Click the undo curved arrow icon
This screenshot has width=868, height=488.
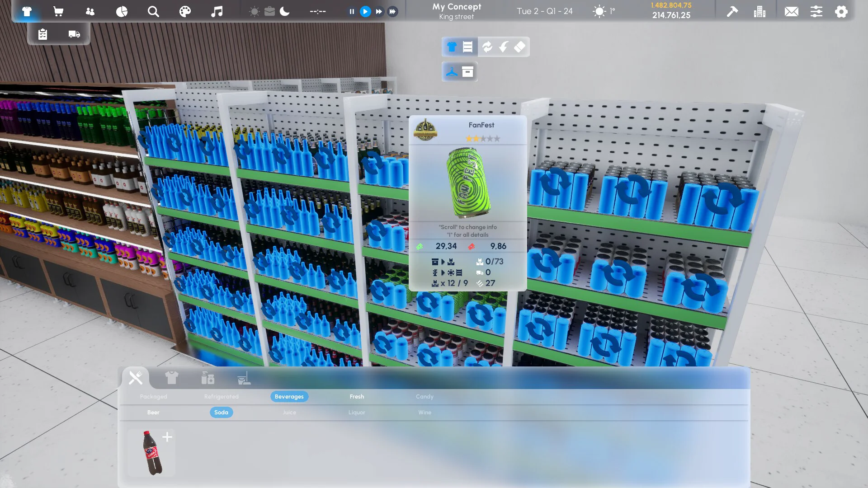coord(504,46)
